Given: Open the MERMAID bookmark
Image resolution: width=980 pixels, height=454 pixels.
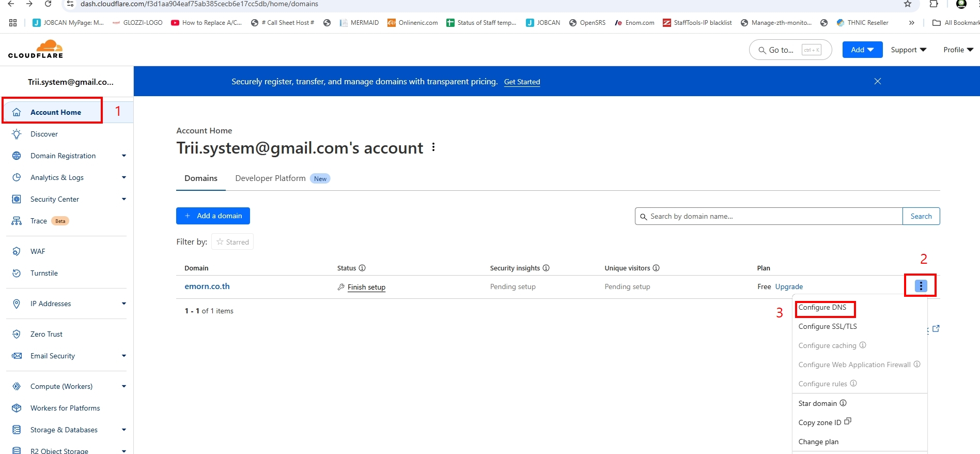Looking at the screenshot, I should pos(359,23).
